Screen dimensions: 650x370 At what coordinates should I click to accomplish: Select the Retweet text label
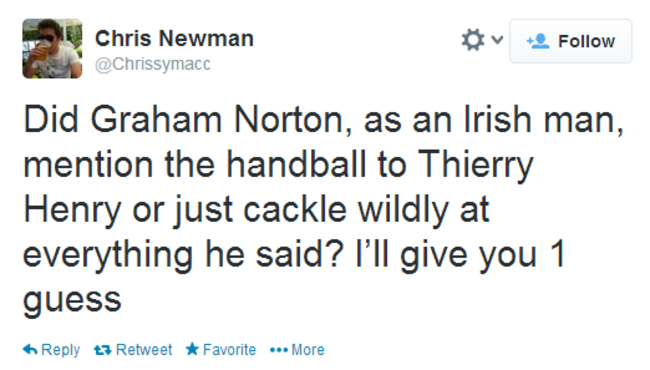(144, 350)
